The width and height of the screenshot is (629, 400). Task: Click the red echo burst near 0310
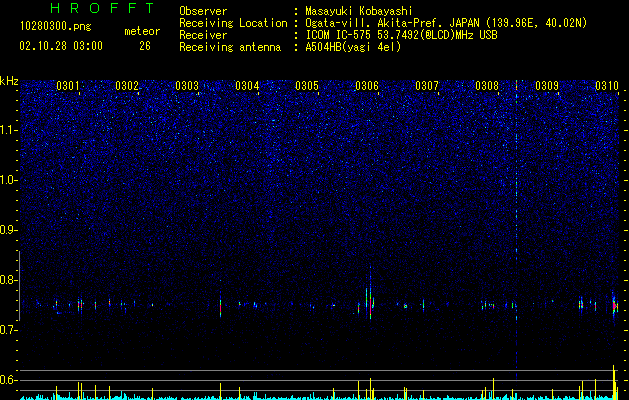[615, 306]
